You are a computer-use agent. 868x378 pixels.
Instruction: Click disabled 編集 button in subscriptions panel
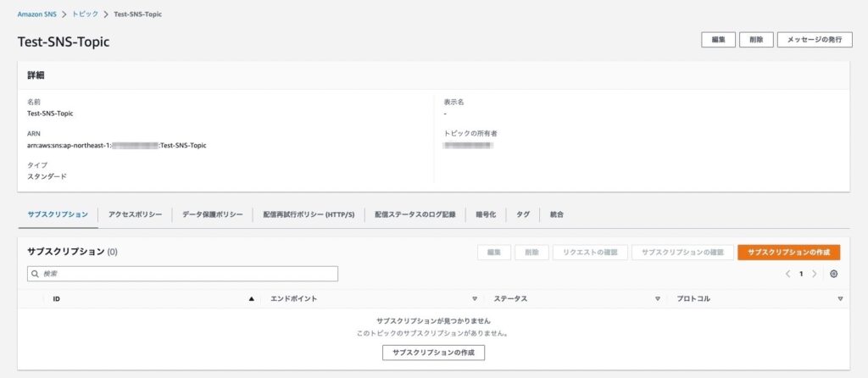click(x=494, y=253)
